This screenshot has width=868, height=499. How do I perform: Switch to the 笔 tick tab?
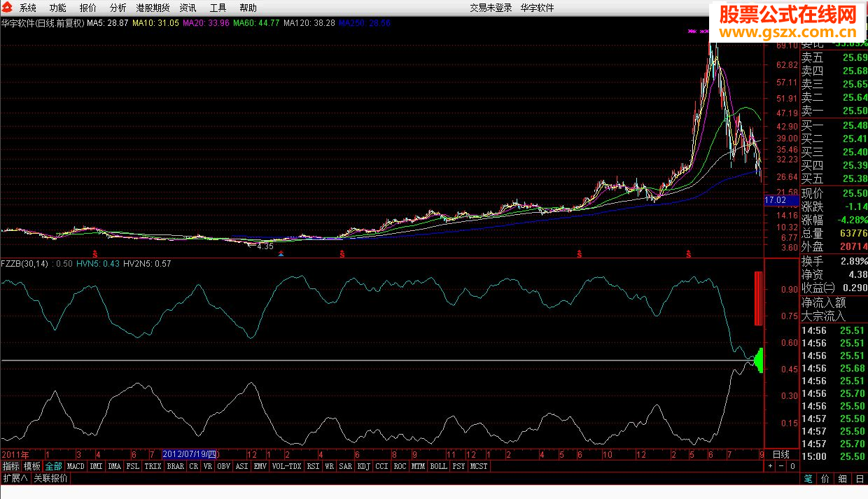pyautogui.click(x=808, y=479)
